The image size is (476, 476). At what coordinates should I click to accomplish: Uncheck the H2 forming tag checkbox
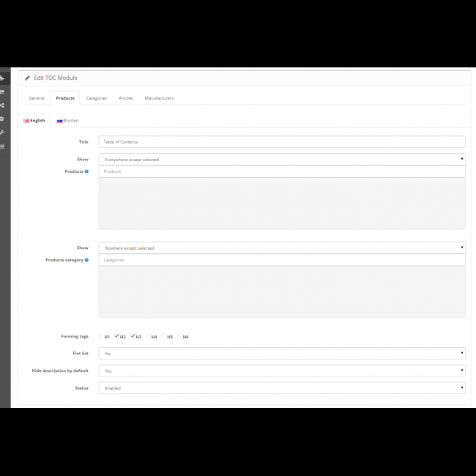point(117,337)
